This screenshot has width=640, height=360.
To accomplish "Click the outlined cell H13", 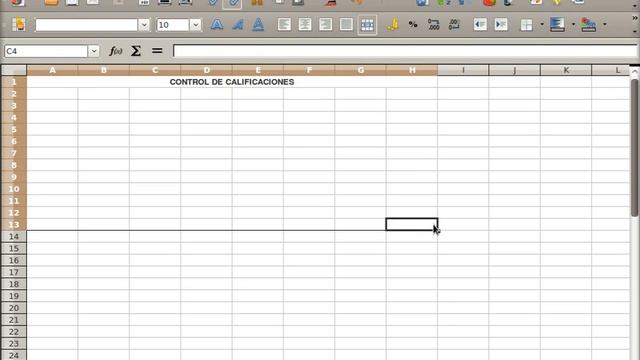I will [x=412, y=224].
